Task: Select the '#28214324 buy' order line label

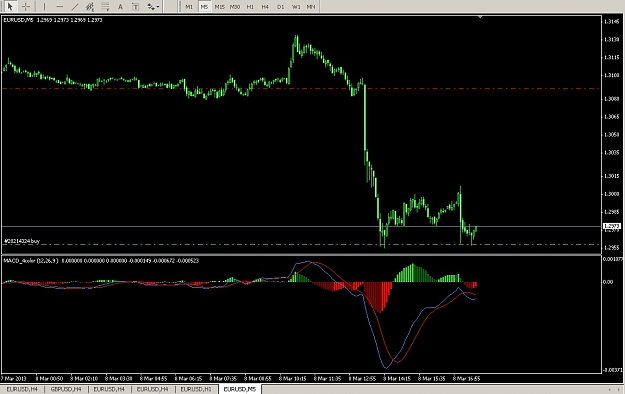Action: (22, 241)
